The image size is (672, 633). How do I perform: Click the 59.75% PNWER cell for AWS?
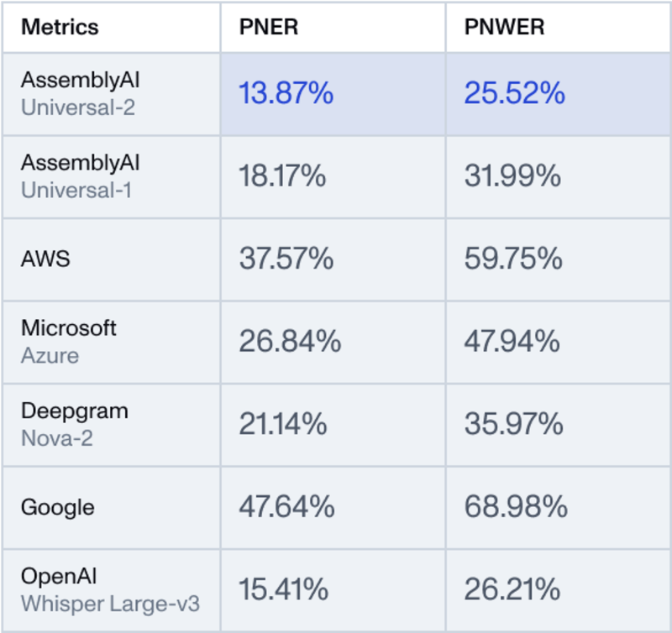[513, 259]
